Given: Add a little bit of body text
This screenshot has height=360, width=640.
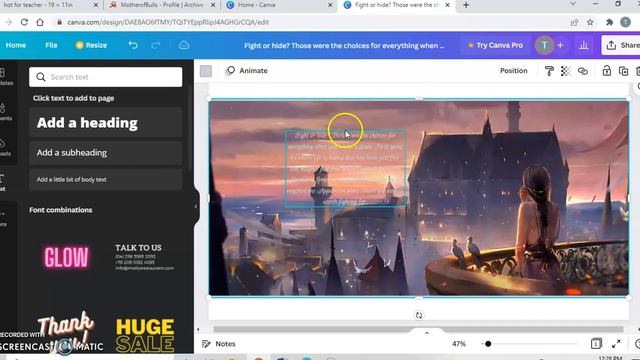Looking at the screenshot, I should [106, 180].
